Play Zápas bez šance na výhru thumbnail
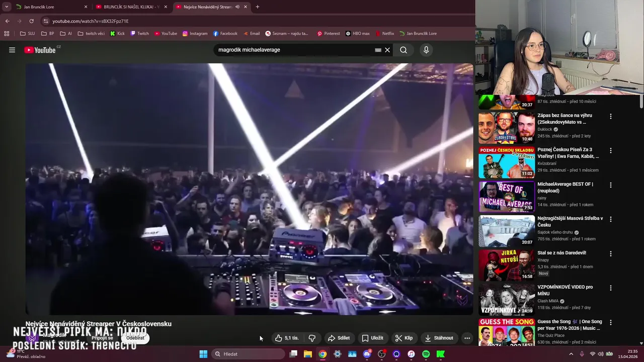The height and width of the screenshot is (362, 644). pyautogui.click(x=506, y=128)
